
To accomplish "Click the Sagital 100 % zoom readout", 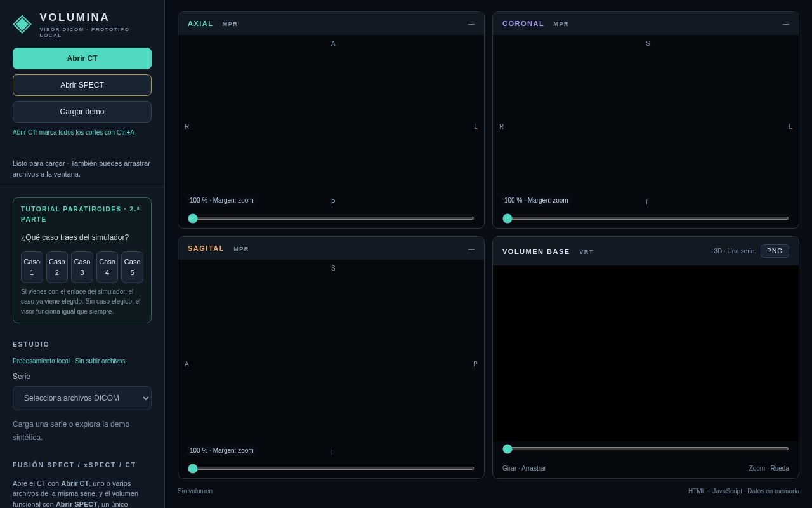I will [x=221, y=451].
